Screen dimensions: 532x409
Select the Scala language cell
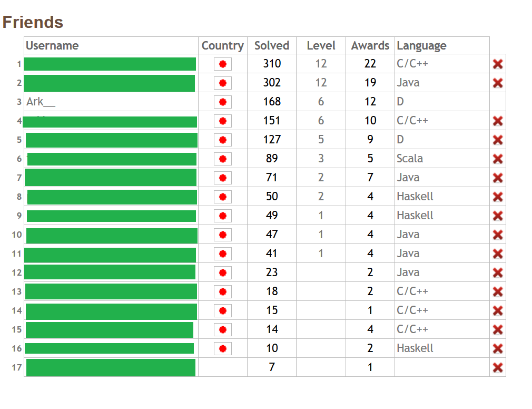(410, 159)
